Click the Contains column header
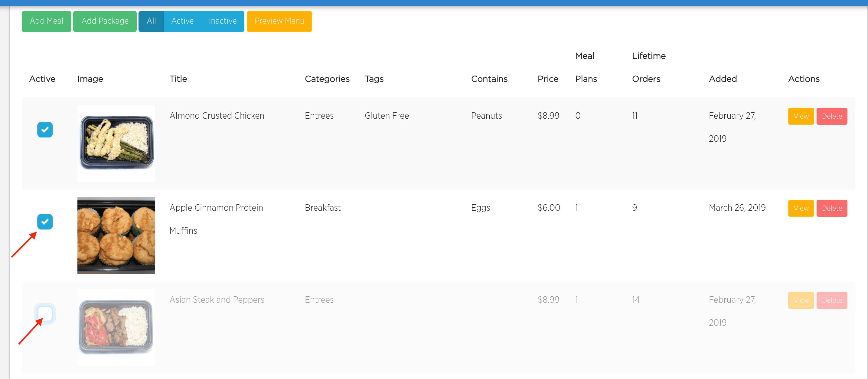This screenshot has height=379, width=868. [489, 79]
